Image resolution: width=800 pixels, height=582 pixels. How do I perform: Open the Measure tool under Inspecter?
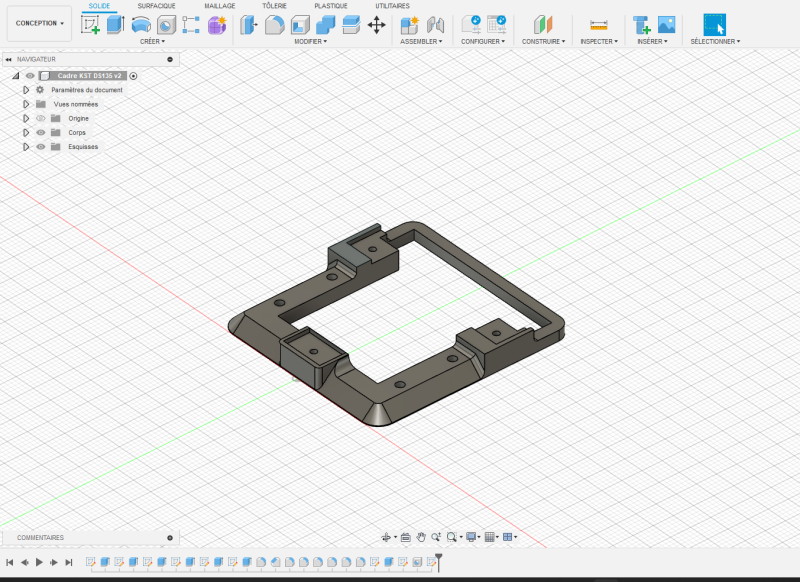[x=598, y=24]
